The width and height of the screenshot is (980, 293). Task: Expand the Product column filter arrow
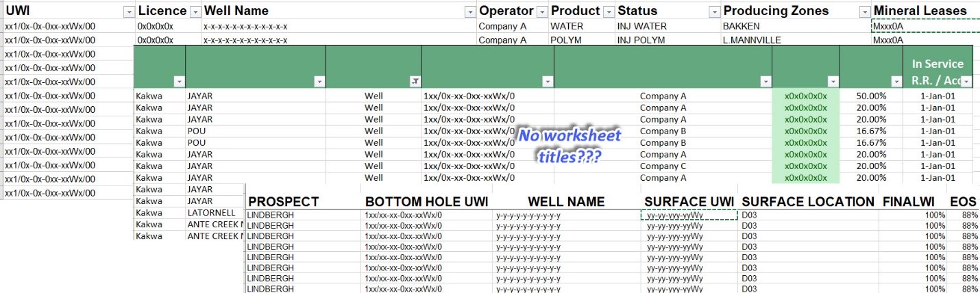pyautogui.click(x=608, y=12)
